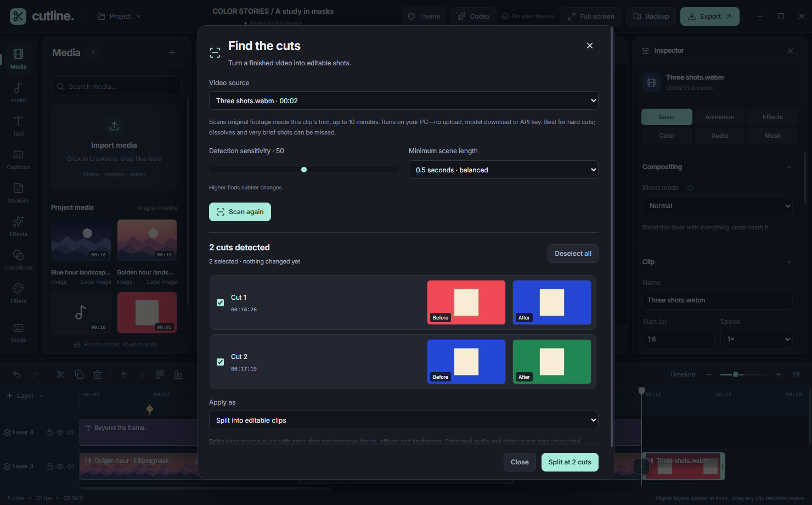
Task: Open the Blend mode Normal dropdown
Action: tap(718, 206)
